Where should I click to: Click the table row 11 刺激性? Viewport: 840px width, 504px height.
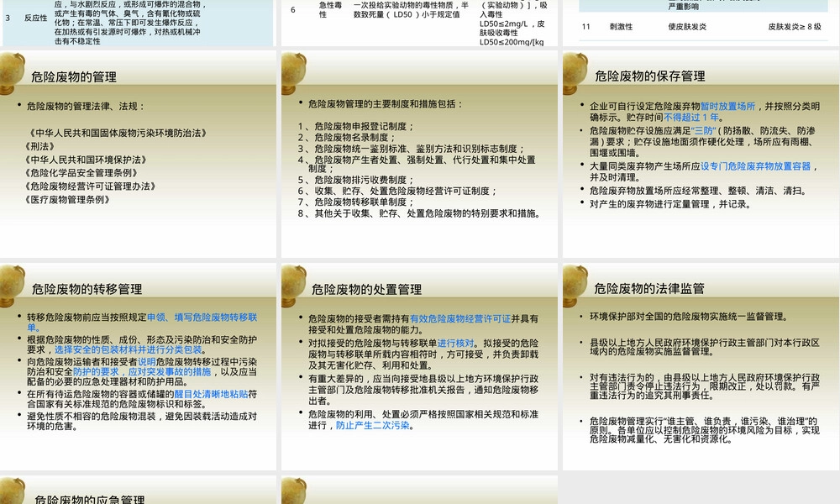(703, 27)
